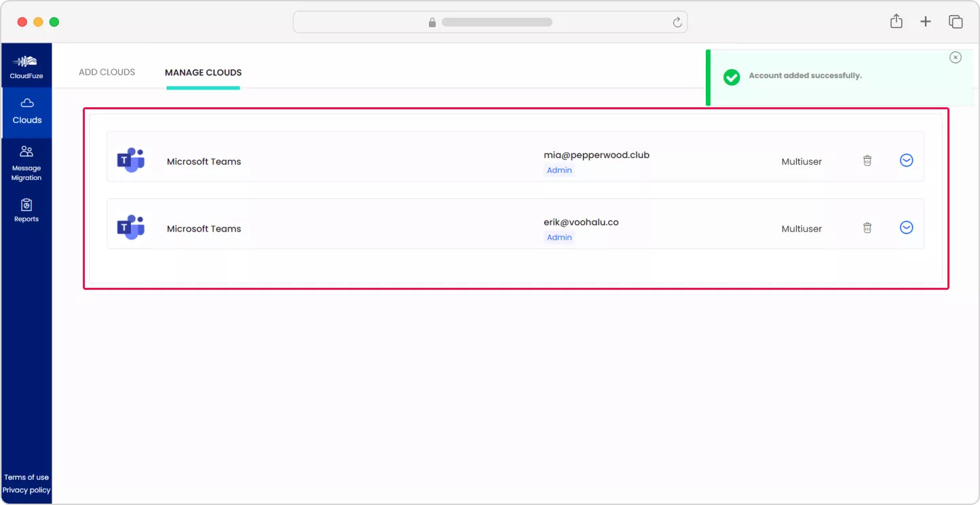This screenshot has width=980, height=505.
Task: Click the 'Account added successfully.' message
Action: tap(806, 75)
